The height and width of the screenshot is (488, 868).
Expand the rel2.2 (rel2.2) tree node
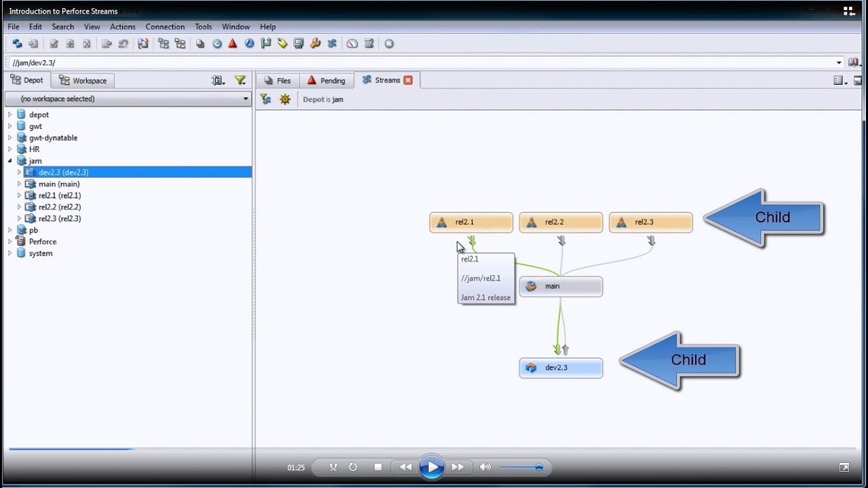(19, 207)
